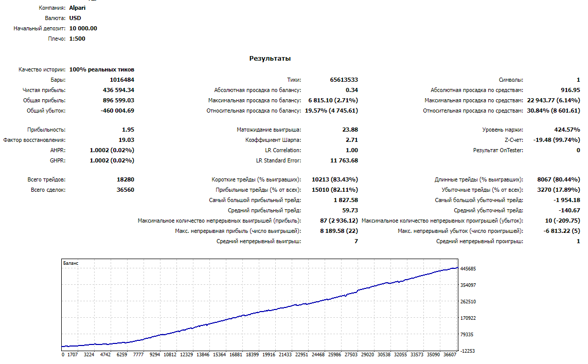The height and width of the screenshot is (364, 588).
Task: Select expected payoff value 23.88
Action: [x=350, y=130]
